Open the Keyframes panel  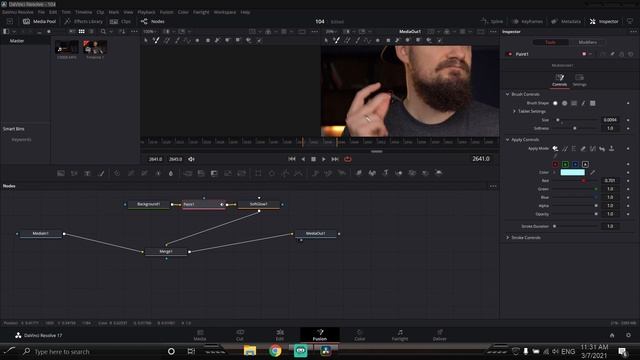(x=527, y=21)
